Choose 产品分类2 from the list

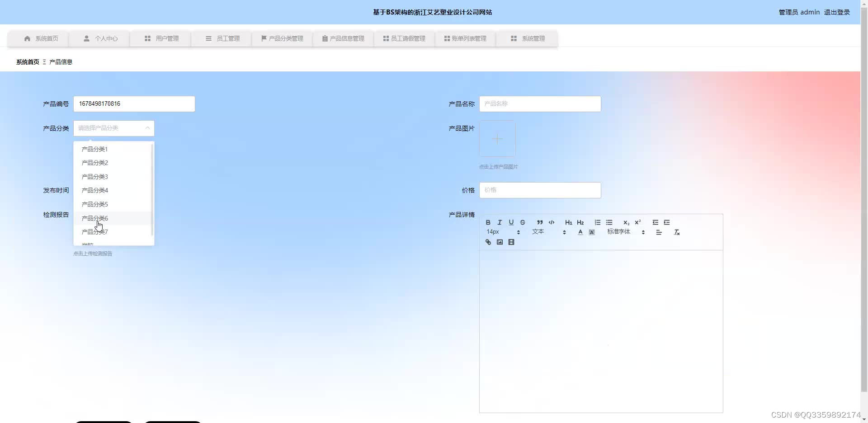point(113,163)
